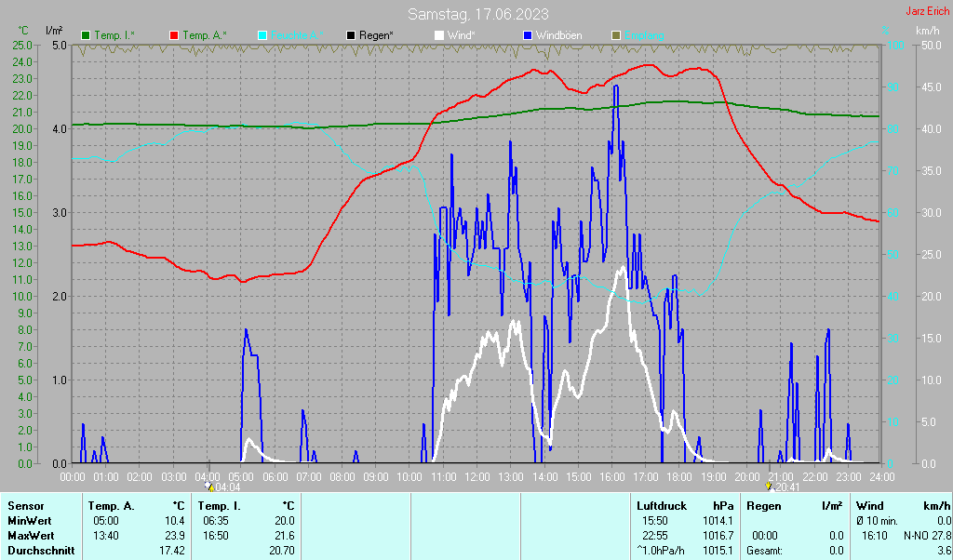Click the 12:00 label on time axis
953x560 pixels.
pos(476,476)
